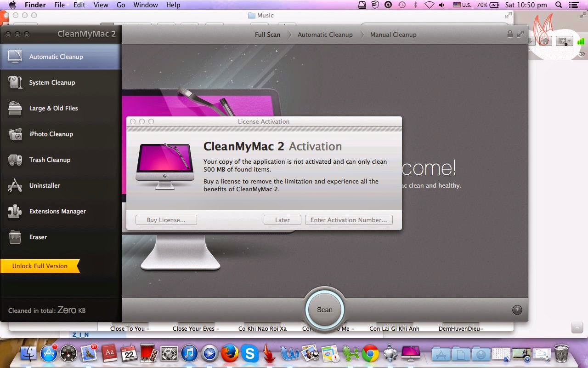Click the lock icon in CleanMyMac toolbar
This screenshot has height=368, width=588.
(510, 34)
